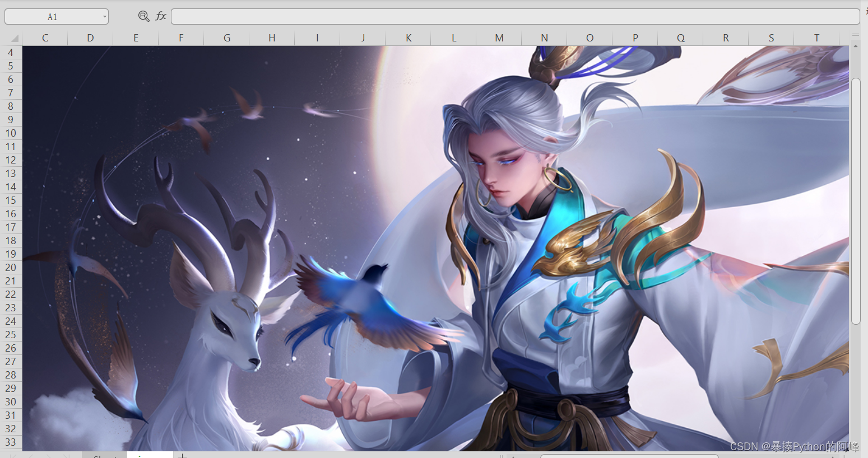Select row 17 header
The height and width of the screenshot is (458, 868).
(11, 227)
